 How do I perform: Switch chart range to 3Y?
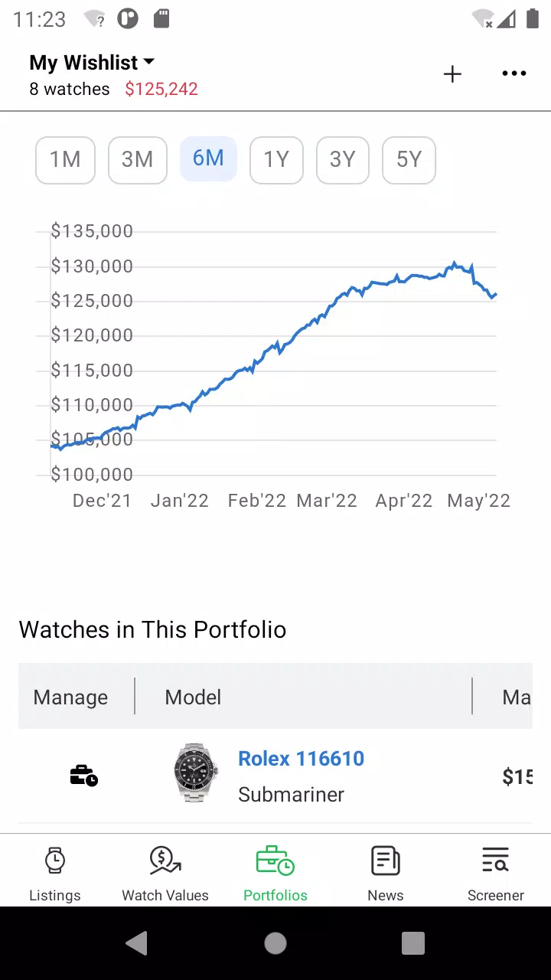coord(343,160)
